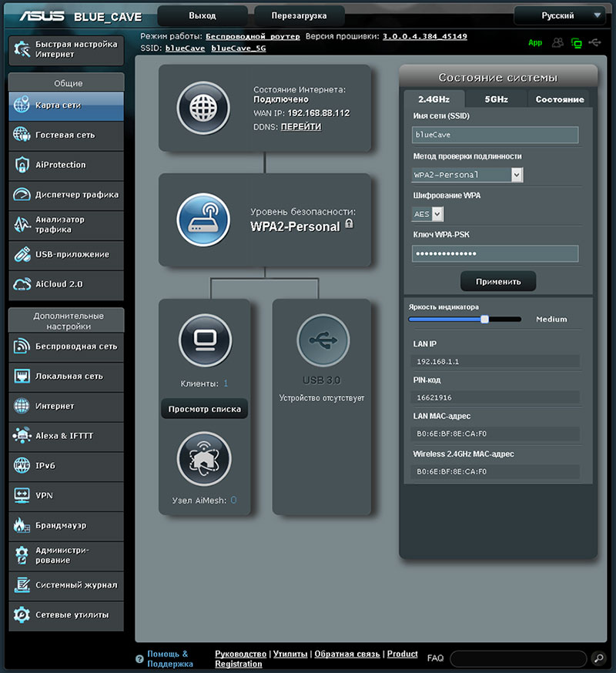Click the Помощь & Поддержка link

170,659
